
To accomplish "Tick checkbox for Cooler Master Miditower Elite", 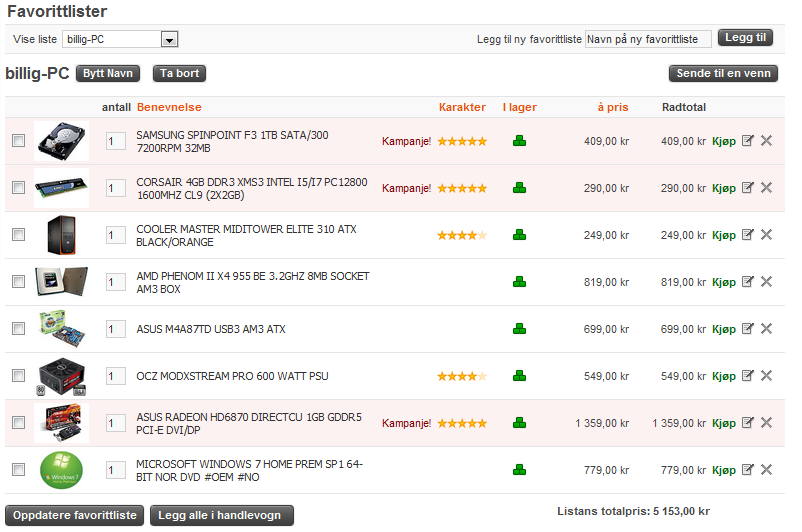I will coord(18,235).
